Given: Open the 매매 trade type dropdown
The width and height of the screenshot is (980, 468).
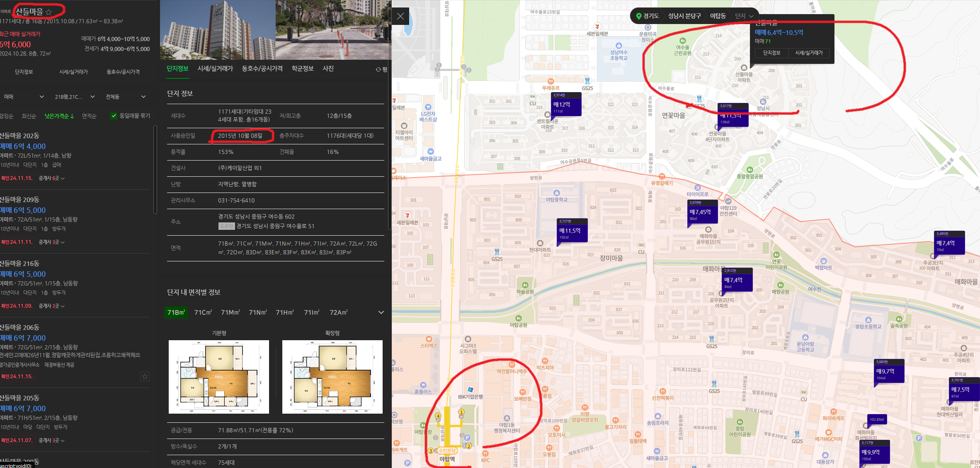Looking at the screenshot, I should coord(24,97).
